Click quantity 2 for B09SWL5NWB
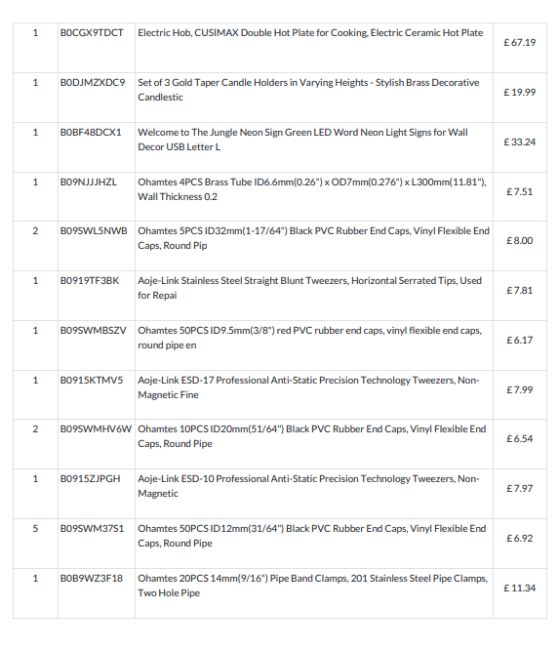The width and height of the screenshot is (559, 650). tap(35, 231)
